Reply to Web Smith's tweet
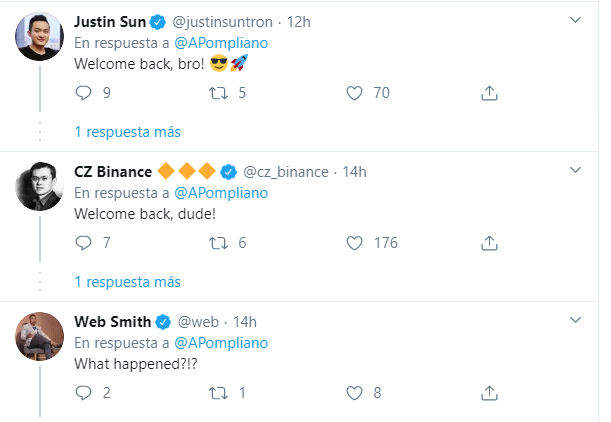611x422 pixels. (x=84, y=393)
